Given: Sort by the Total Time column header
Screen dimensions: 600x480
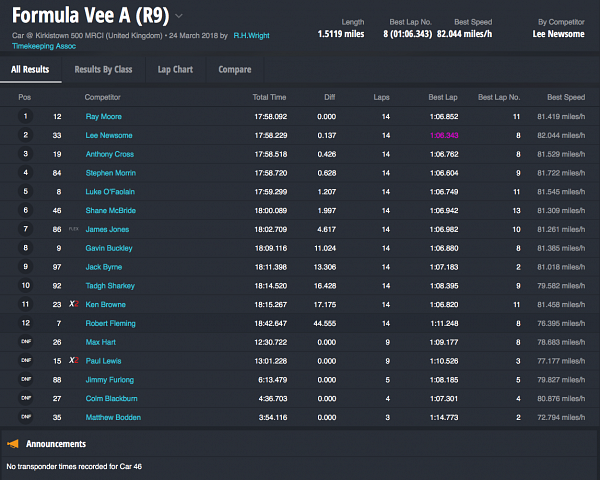Looking at the screenshot, I should (x=268, y=97).
